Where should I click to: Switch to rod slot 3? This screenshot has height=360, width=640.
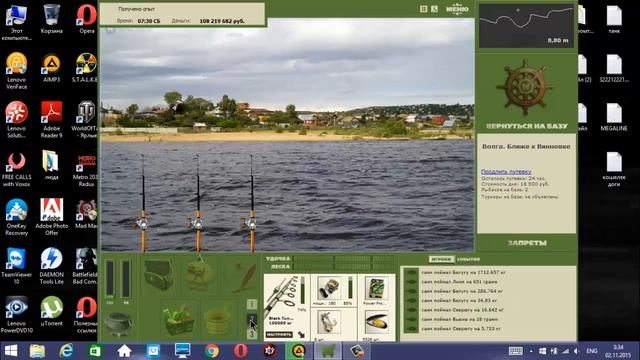click(252, 333)
